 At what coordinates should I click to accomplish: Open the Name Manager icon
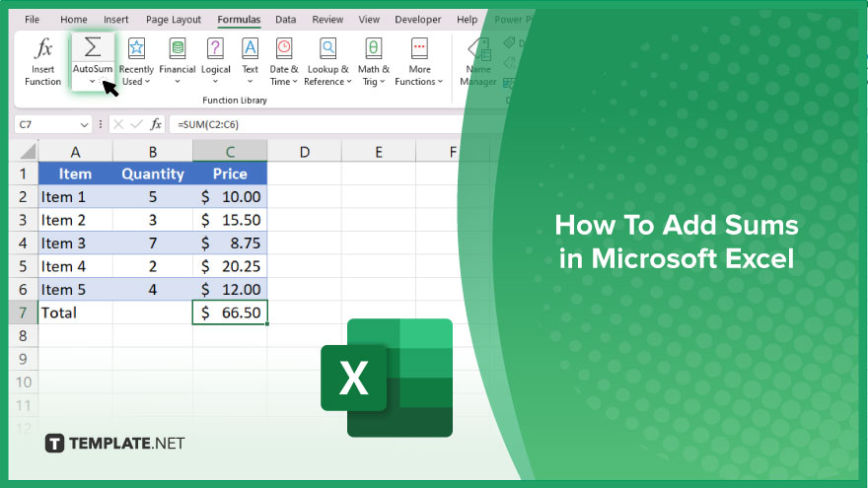479,49
